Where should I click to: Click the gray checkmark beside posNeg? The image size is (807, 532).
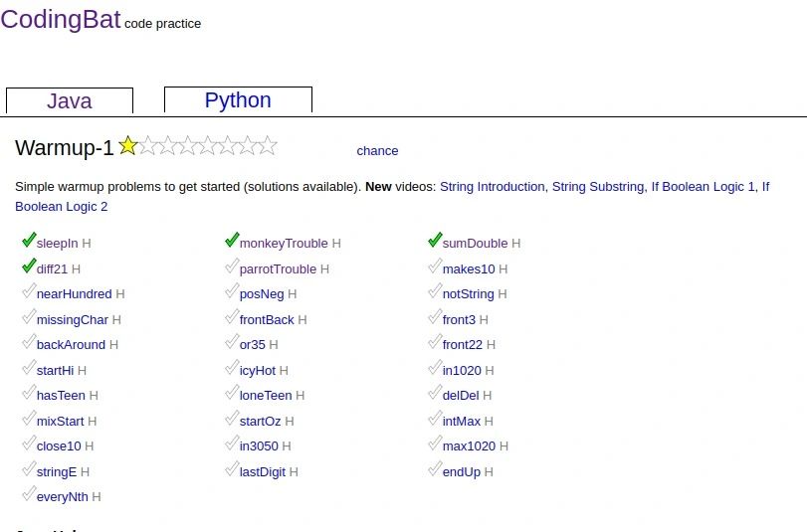tap(232, 290)
